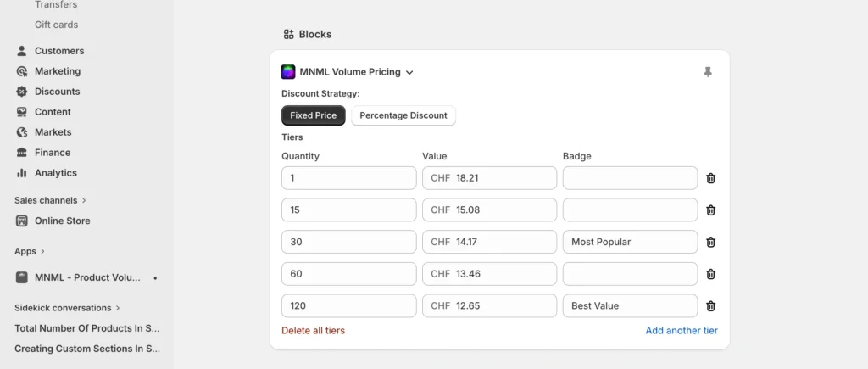The image size is (868, 369).
Task: Edit the CHF 18.21 value field
Action: pos(489,178)
